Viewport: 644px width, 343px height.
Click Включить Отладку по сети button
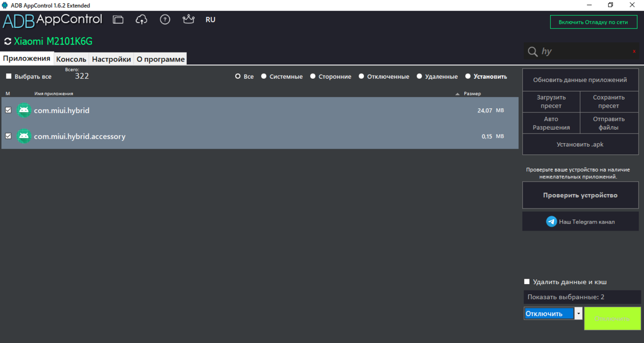click(x=593, y=22)
